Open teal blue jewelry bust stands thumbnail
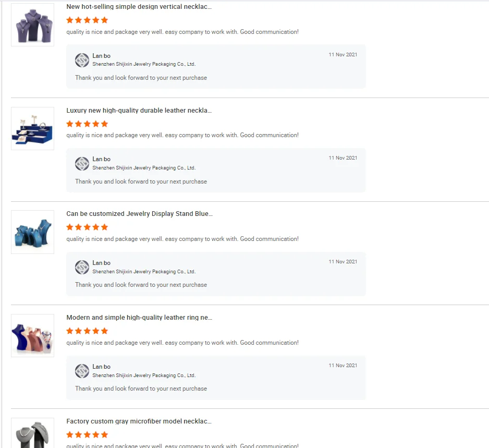This screenshot has width=489, height=448. [x=32, y=232]
